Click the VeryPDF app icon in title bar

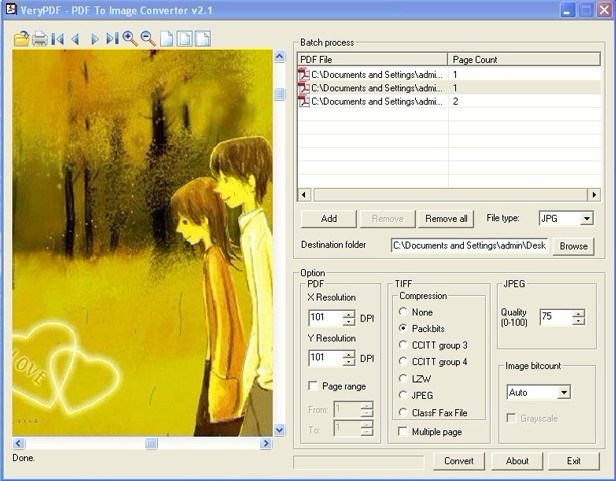(11, 9)
